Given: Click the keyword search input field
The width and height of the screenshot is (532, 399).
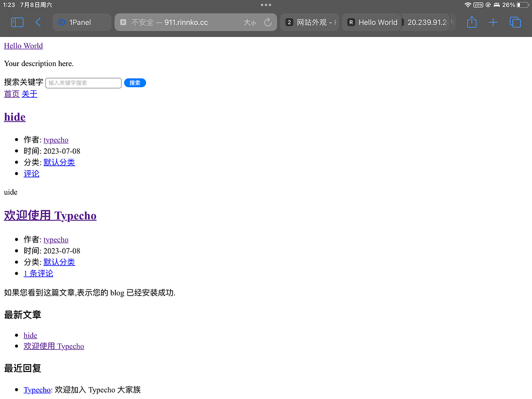Looking at the screenshot, I should point(83,83).
